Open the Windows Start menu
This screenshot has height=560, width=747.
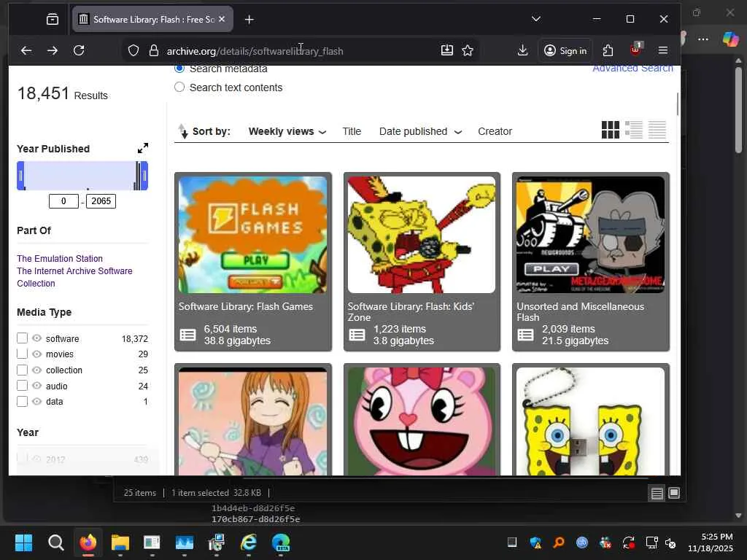coord(23,542)
